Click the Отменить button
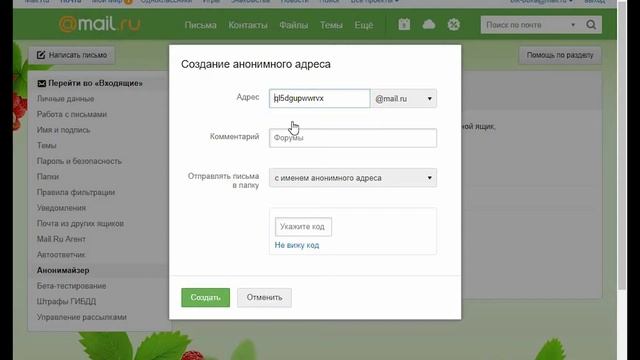The image size is (640, 360). [x=264, y=298]
